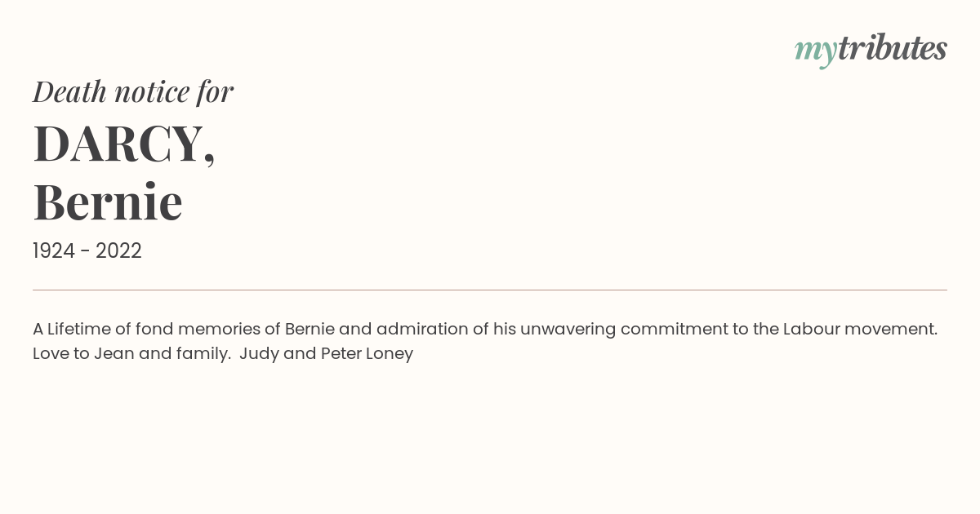
Task: Select the "Death notice for" heading
Action: (133, 91)
